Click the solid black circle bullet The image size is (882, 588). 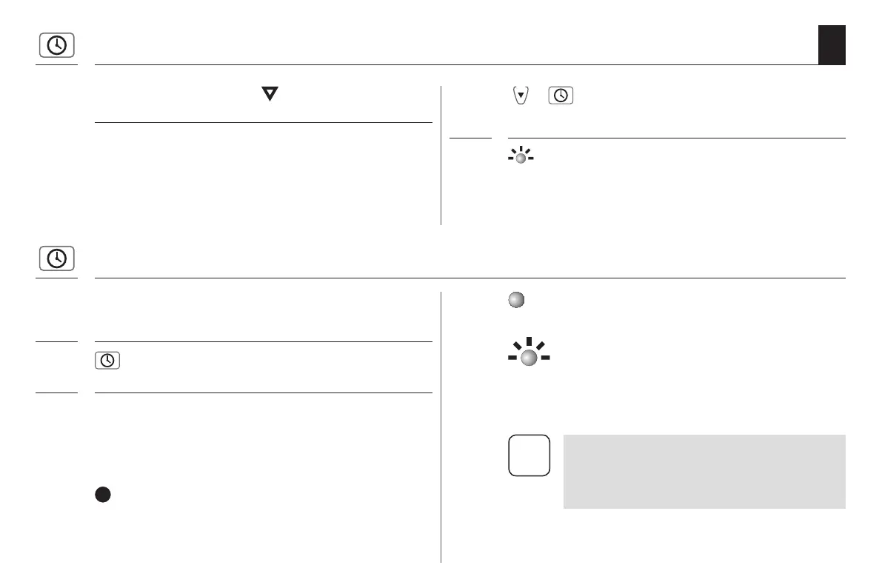[x=102, y=495]
